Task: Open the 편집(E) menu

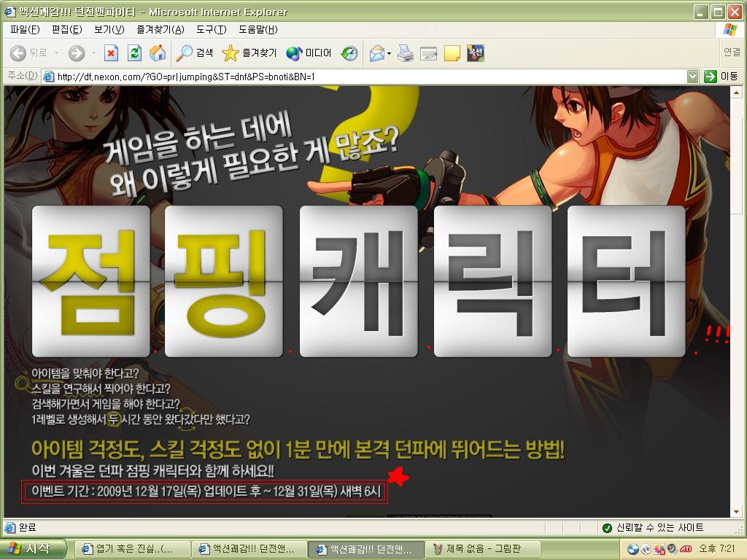Action: 66,29
